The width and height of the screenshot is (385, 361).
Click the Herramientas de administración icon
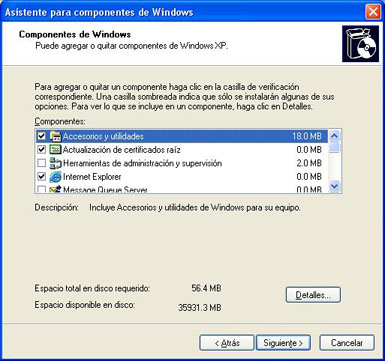(x=55, y=163)
